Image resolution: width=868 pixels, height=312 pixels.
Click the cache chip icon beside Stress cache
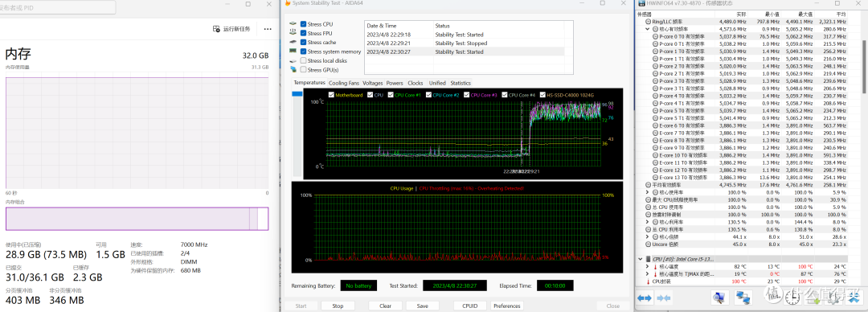tap(293, 42)
